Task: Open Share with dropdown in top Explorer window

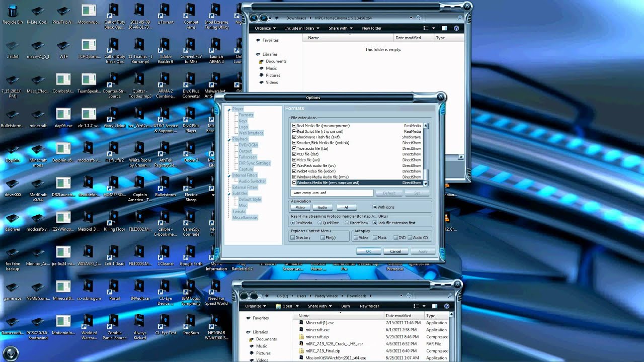Action: click(341, 28)
